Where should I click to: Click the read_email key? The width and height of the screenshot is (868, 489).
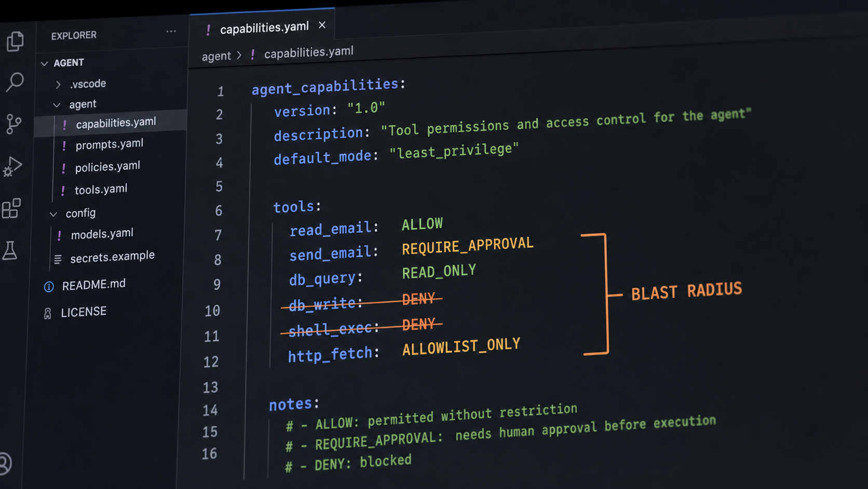331,229
